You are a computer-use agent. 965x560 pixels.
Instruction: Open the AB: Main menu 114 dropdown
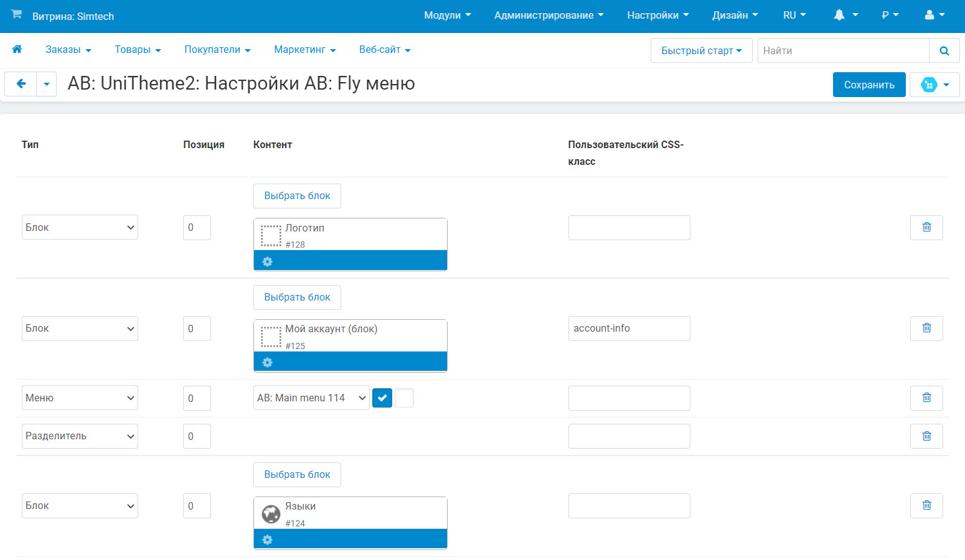tap(311, 398)
